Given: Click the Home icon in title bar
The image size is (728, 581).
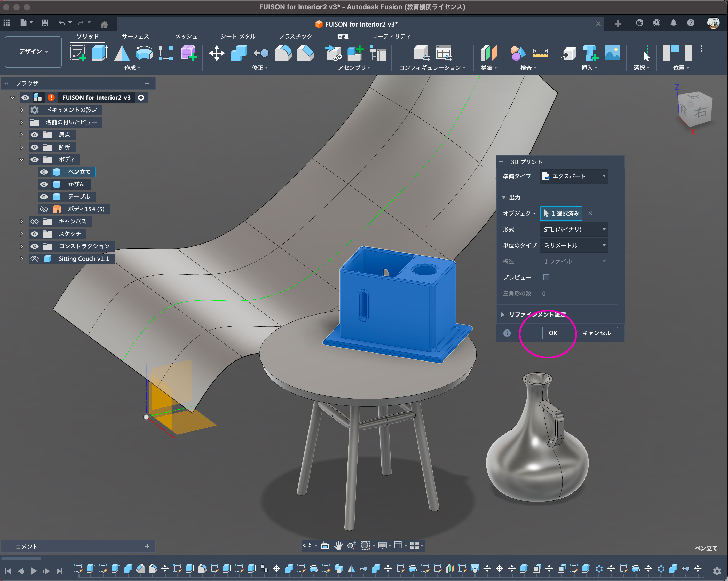Looking at the screenshot, I should [x=104, y=24].
